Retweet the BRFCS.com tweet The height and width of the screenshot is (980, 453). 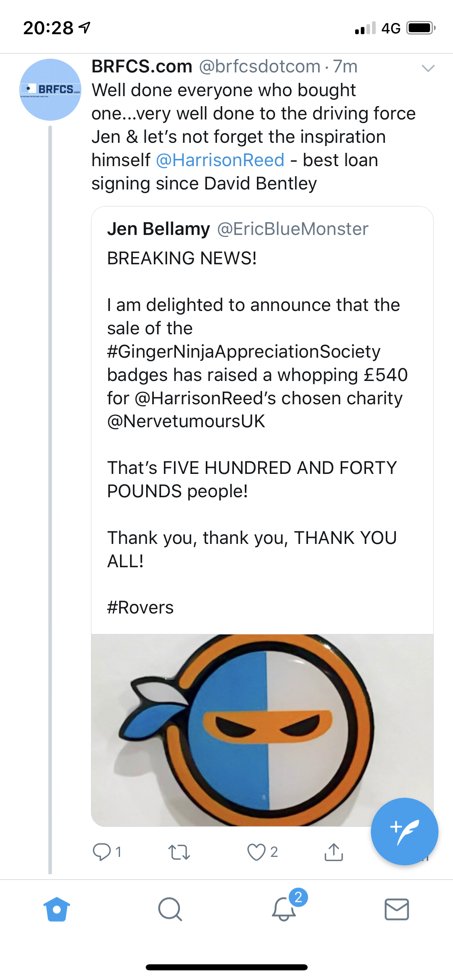(179, 852)
